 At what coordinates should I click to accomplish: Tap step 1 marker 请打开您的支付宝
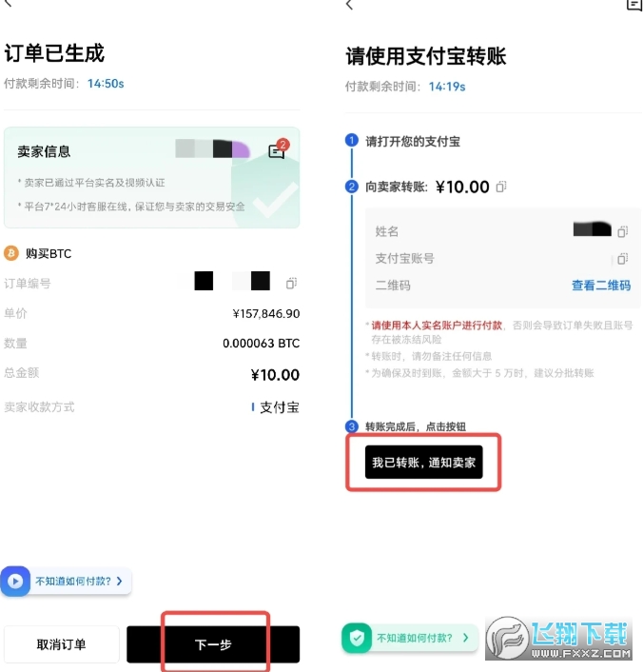pos(351,142)
